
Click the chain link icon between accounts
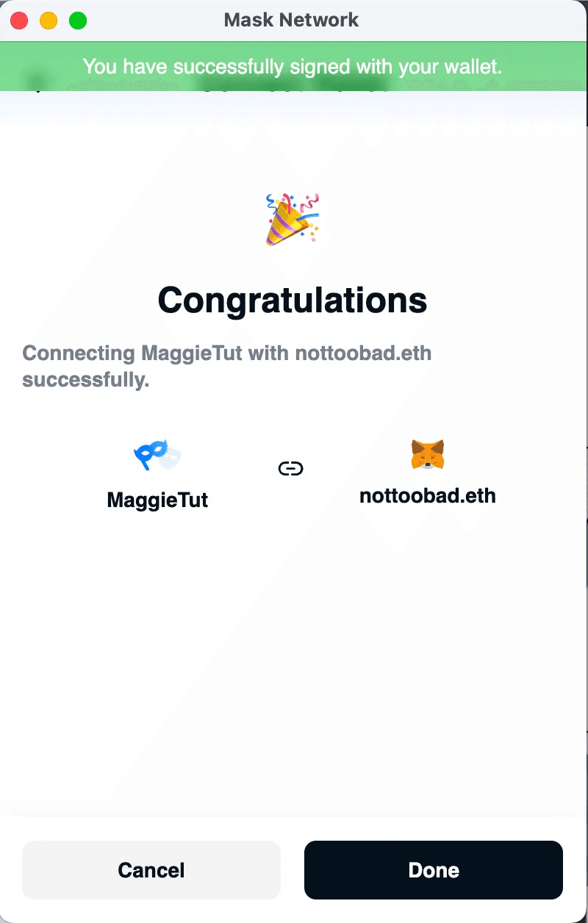[291, 468]
